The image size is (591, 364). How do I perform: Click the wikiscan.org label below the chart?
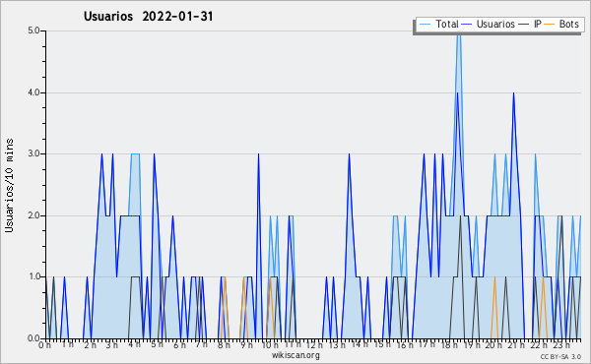pyautogui.click(x=295, y=355)
